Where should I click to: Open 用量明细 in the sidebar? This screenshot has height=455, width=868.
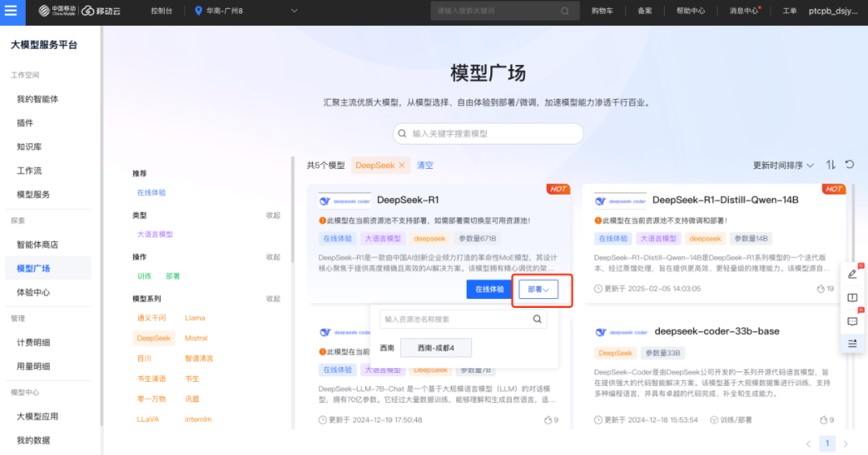point(33,367)
